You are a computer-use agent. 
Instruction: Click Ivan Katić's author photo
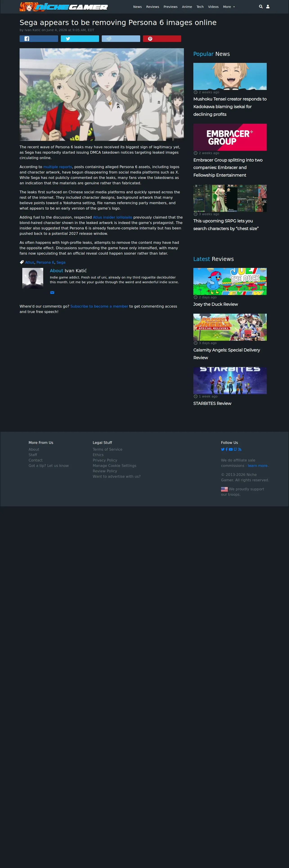[33, 278]
